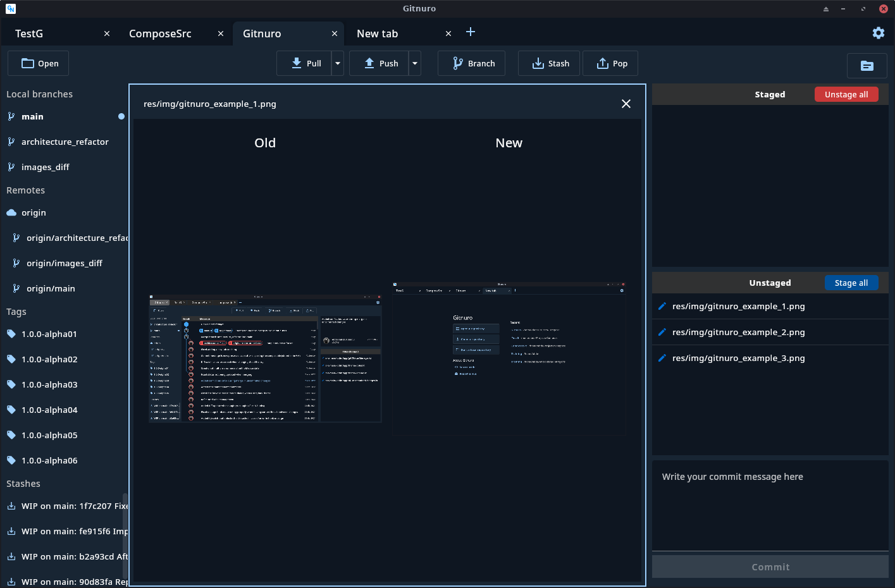Collapse the Local branches section
This screenshot has height=588, width=895.
[x=39, y=94]
